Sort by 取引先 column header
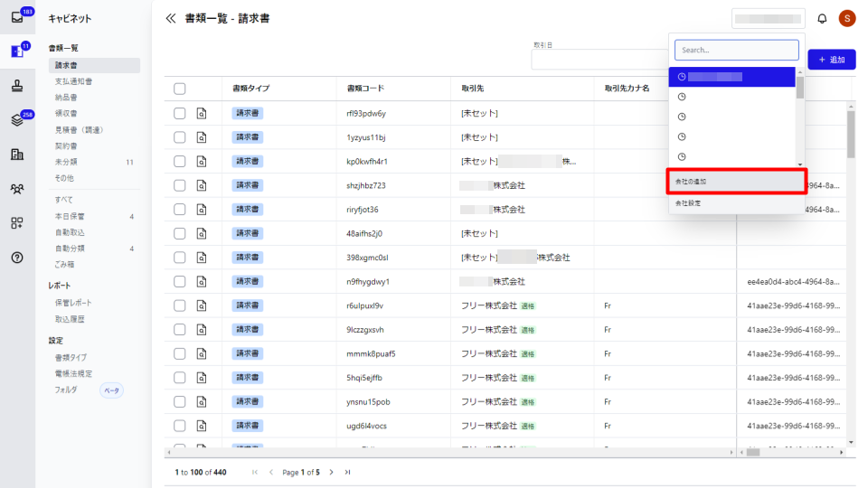The width and height of the screenshot is (868, 488). click(472, 88)
